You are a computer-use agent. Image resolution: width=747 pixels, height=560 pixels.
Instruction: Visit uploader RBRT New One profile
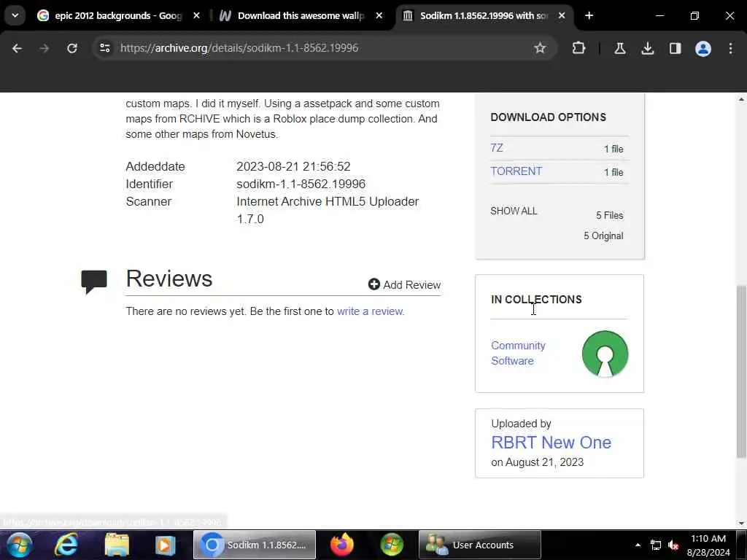click(551, 443)
